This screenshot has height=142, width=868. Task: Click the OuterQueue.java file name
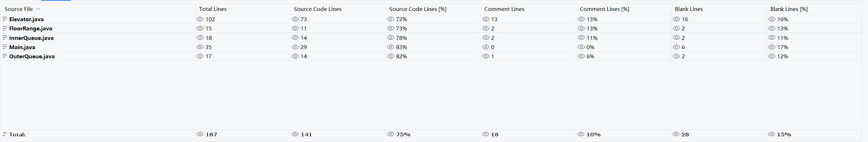point(32,57)
